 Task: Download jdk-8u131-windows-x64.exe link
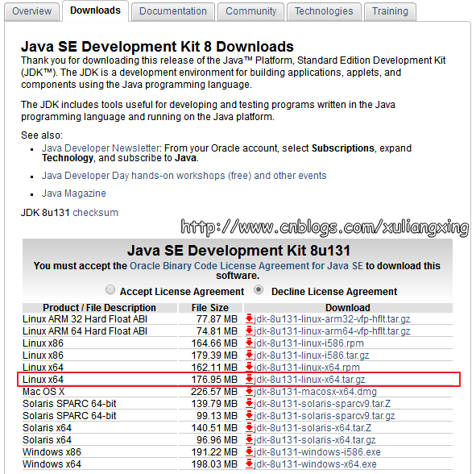(x=315, y=464)
